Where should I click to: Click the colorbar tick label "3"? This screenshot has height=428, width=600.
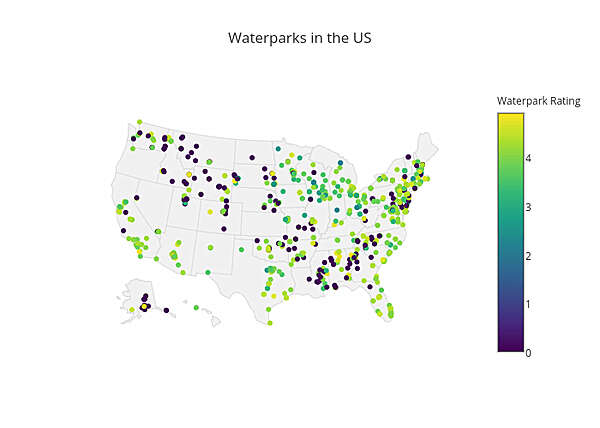529,207
